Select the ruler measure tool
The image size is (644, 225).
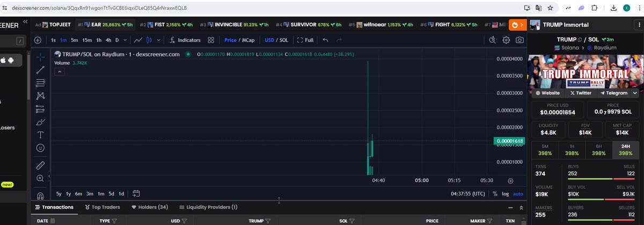[40, 165]
